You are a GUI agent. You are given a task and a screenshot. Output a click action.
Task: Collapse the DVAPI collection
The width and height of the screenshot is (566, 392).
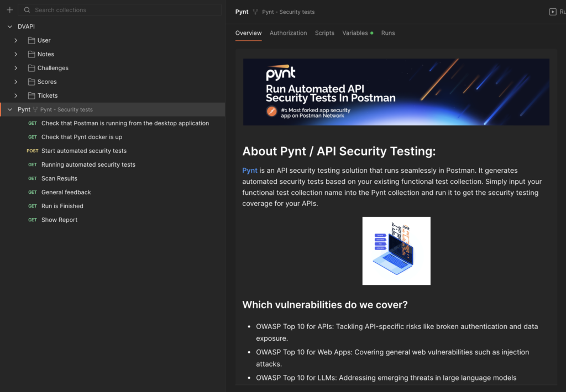coord(9,27)
